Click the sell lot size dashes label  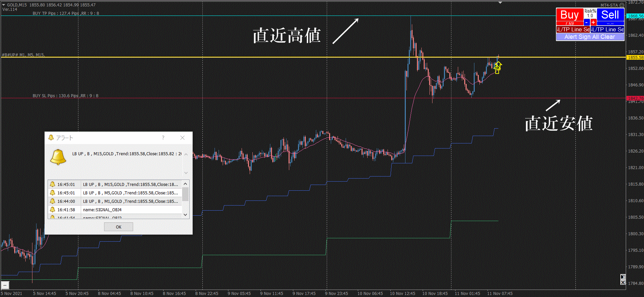pos(610,23)
